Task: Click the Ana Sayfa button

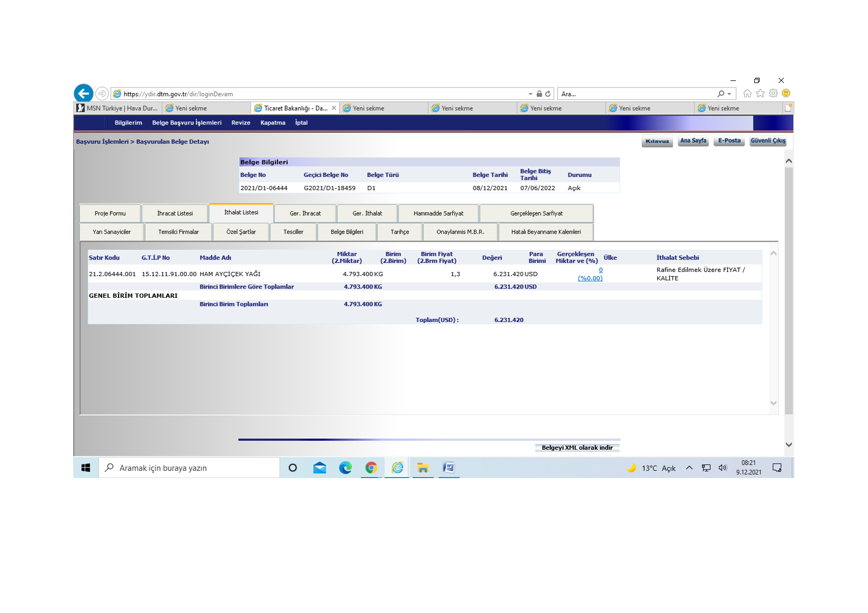Action: 693,141
